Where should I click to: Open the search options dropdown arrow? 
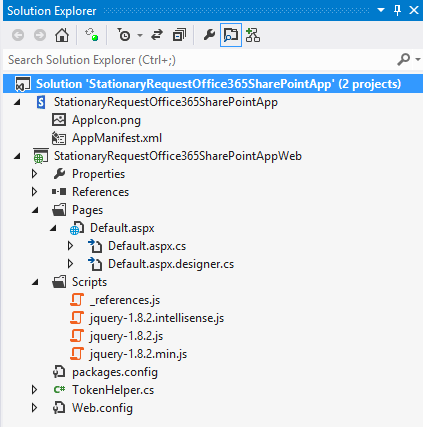point(418,60)
